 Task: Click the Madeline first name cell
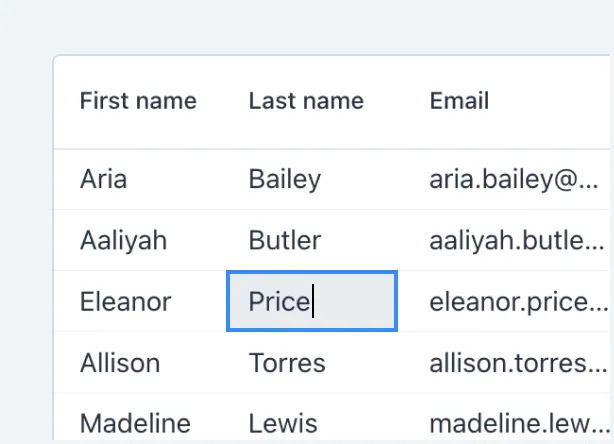tap(135, 423)
